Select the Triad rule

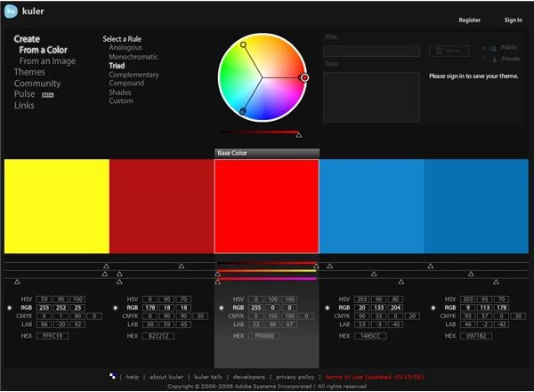pyautogui.click(x=117, y=66)
